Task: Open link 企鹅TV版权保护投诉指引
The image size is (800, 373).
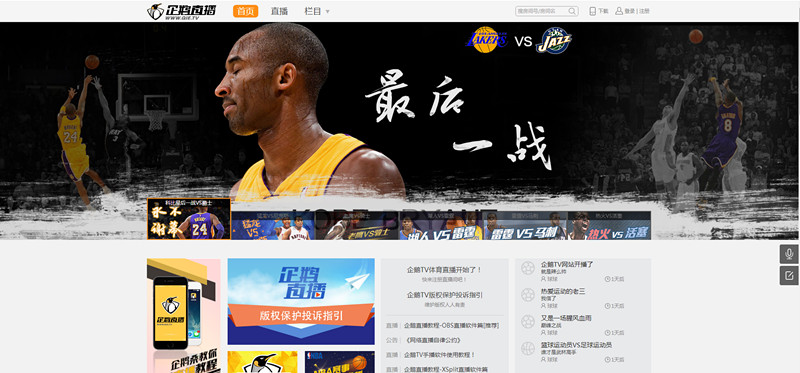Action: (444, 295)
